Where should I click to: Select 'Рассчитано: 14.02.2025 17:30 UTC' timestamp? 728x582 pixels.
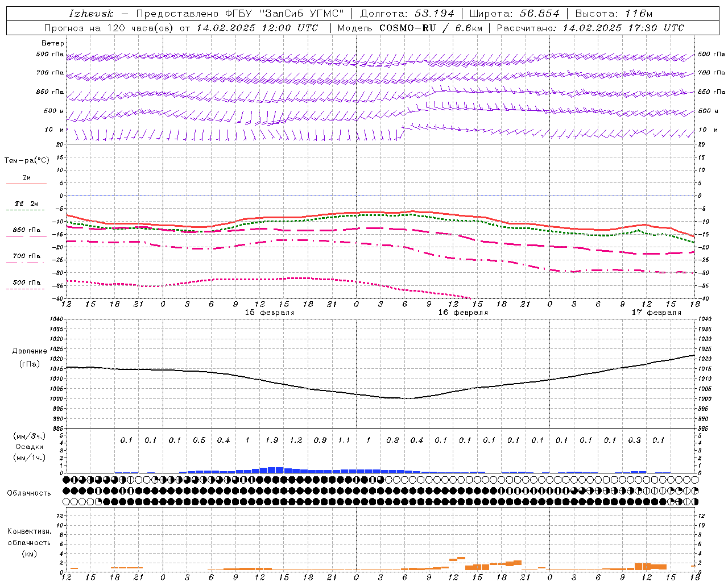[590, 28]
